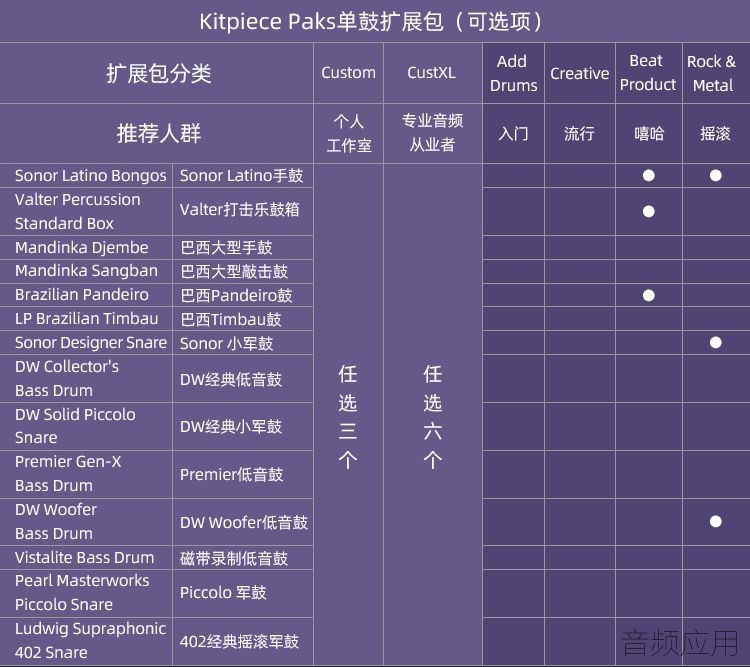
Task: Click Rock & Metal dot for DW Woofer
Action: (716, 522)
